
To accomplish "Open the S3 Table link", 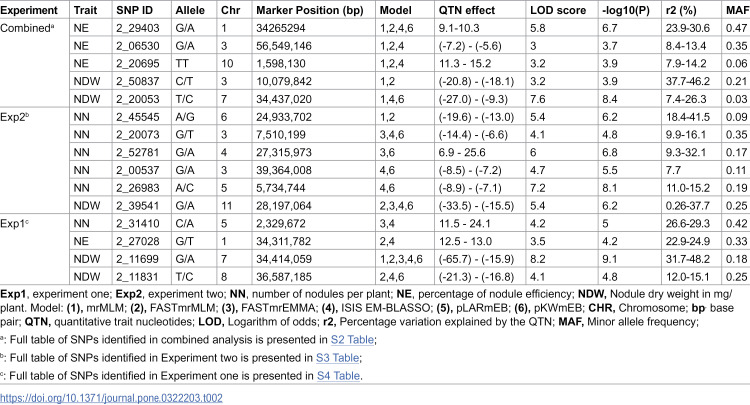I will click(337, 358).
